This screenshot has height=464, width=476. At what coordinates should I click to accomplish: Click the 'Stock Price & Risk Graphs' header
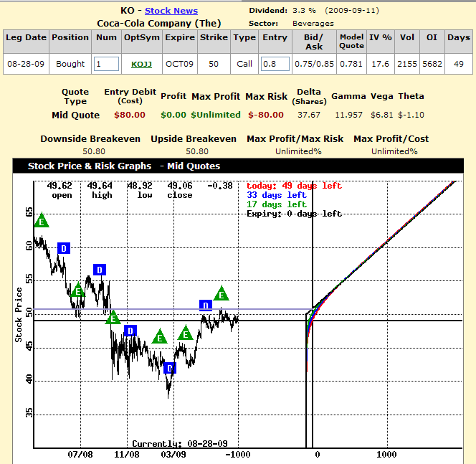click(x=90, y=166)
